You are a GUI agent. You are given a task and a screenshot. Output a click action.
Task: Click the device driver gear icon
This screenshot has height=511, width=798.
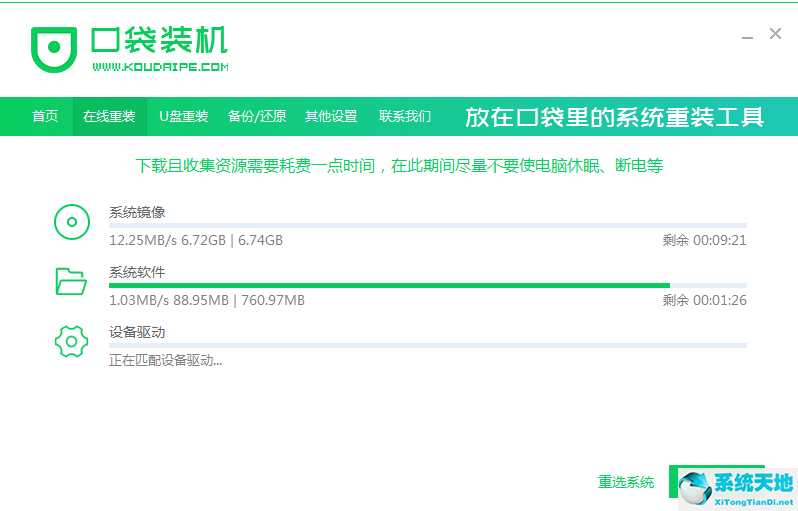pyautogui.click(x=71, y=341)
